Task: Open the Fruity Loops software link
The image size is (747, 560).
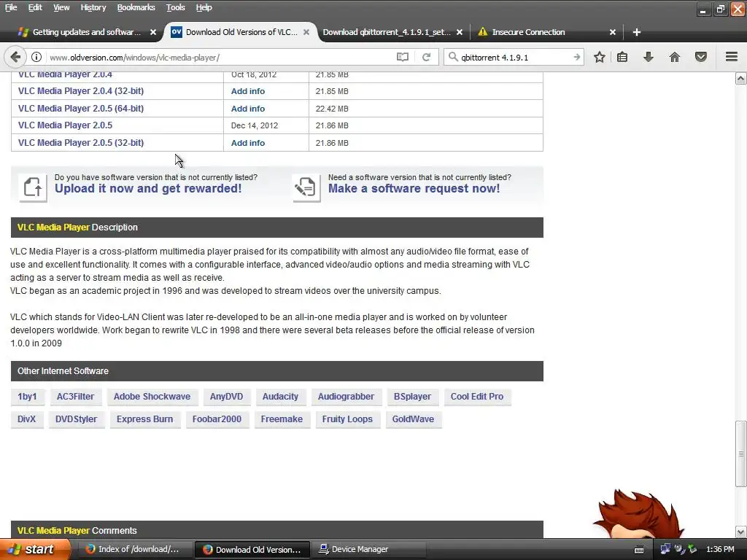Action: 347,419
